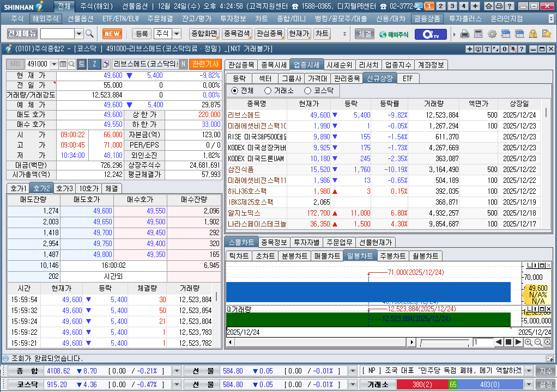The height and width of the screenshot is (392, 557).
Task: Toggle the 토 button next to stock code
Action: [x=82, y=64]
